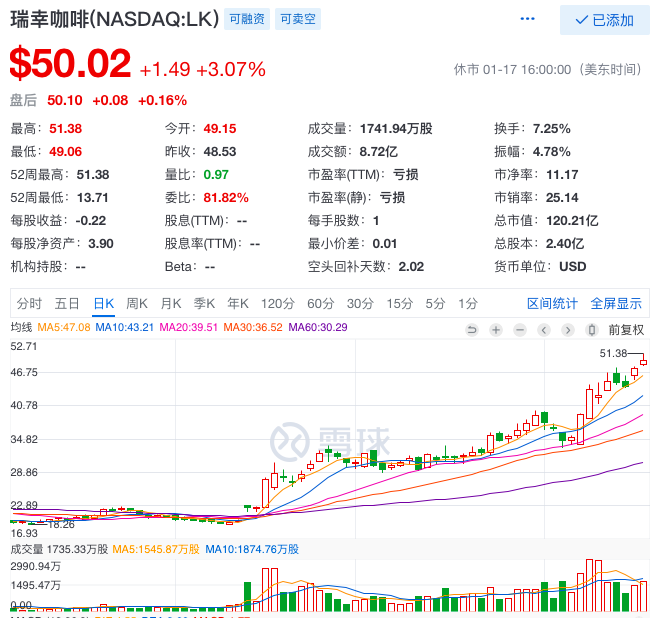Select the 年K chart tab
This screenshot has width=652, height=618.
[238, 304]
